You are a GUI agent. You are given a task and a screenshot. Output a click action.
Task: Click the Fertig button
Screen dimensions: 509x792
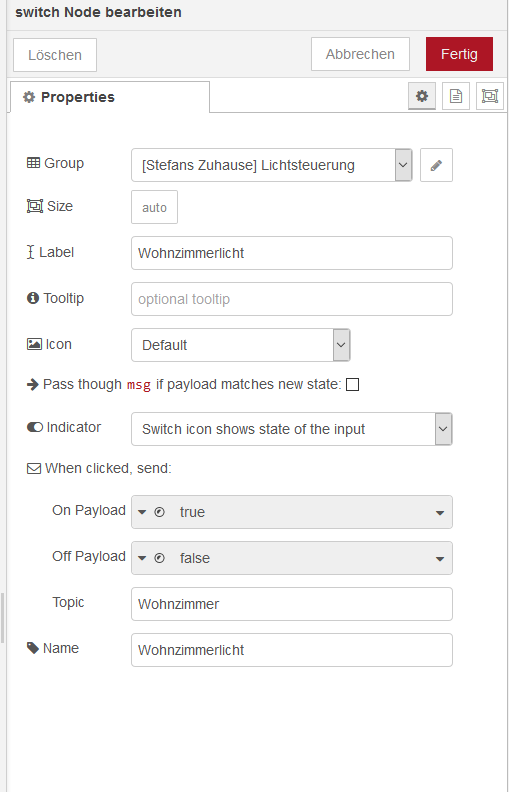[x=459, y=54]
